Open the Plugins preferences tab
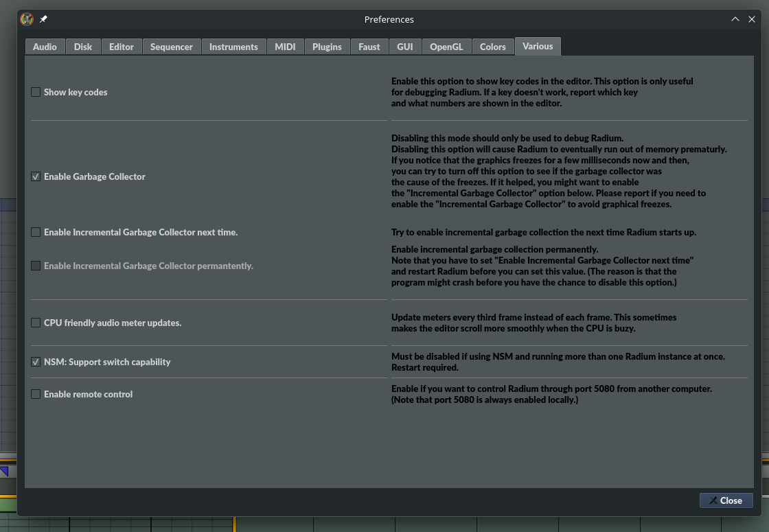769x532 pixels. click(327, 47)
